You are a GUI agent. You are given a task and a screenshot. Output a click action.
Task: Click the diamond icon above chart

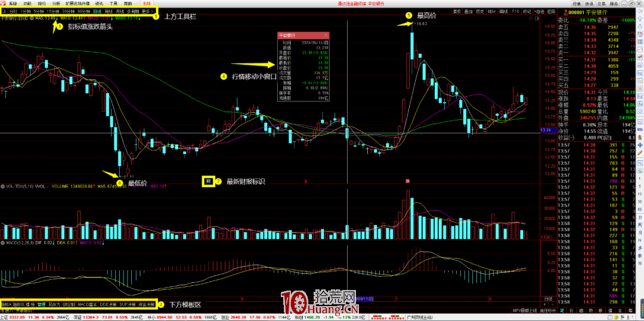[x=531, y=18]
